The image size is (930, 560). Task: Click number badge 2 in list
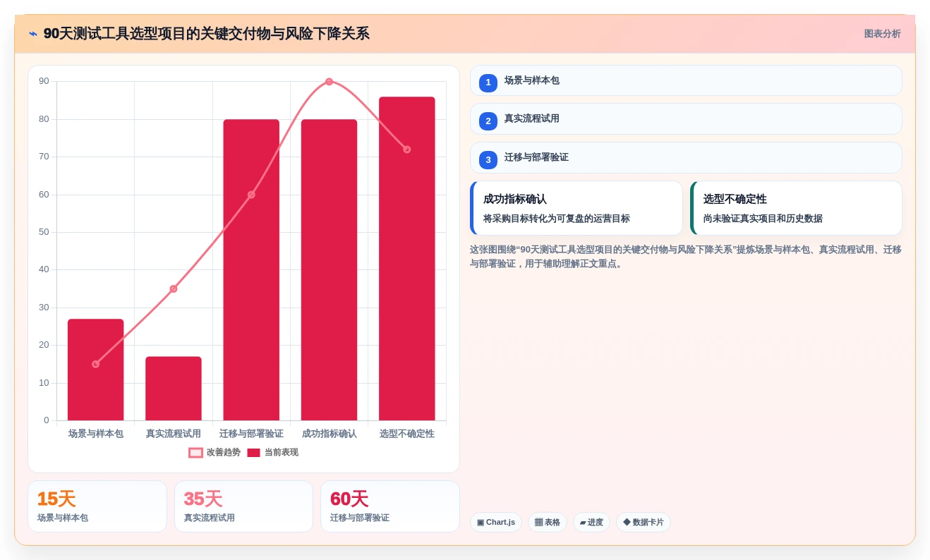point(488,121)
